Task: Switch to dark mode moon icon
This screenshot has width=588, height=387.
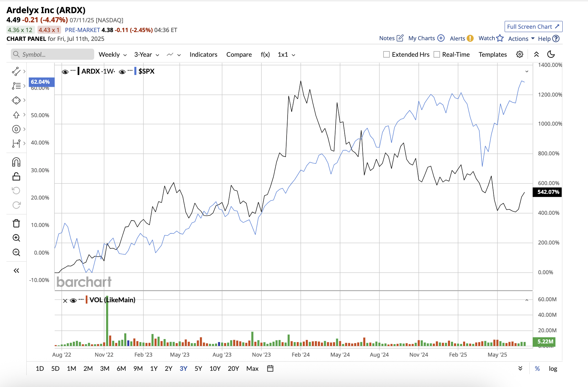Action: [551, 54]
